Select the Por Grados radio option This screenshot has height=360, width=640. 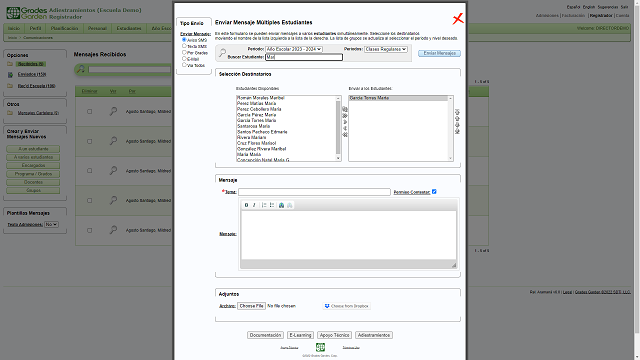(184, 52)
